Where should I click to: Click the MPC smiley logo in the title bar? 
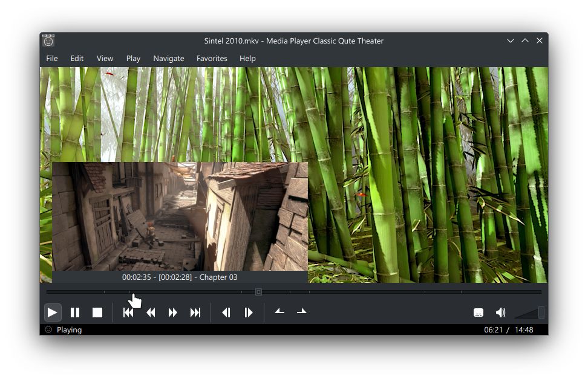click(x=48, y=40)
